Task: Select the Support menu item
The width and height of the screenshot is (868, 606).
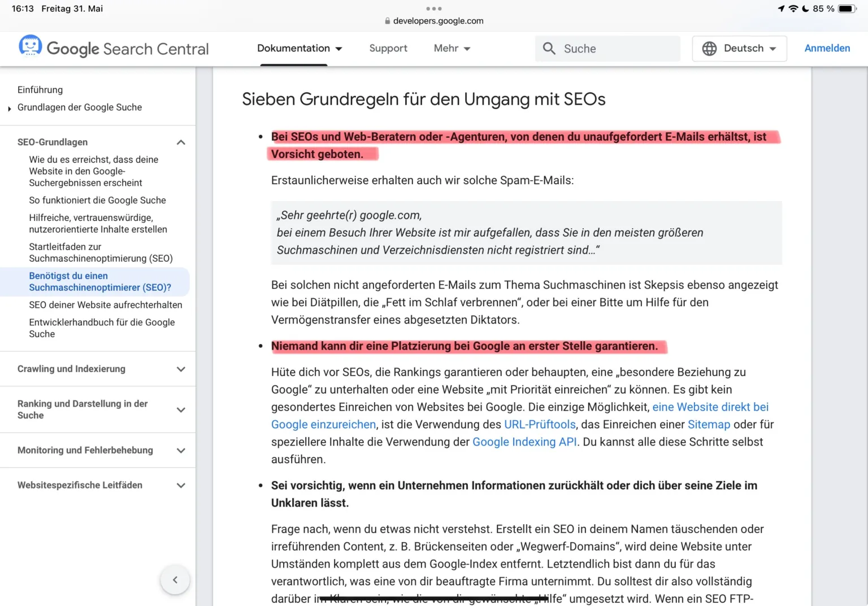Action: click(x=388, y=49)
